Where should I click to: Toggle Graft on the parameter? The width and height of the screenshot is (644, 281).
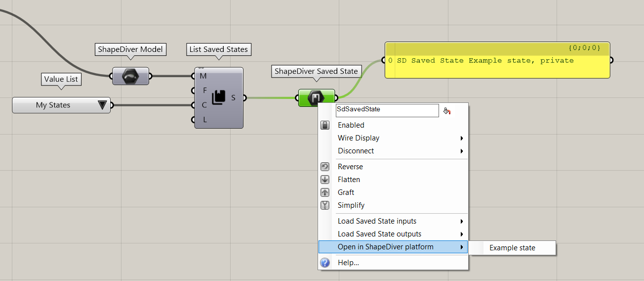[x=346, y=192]
